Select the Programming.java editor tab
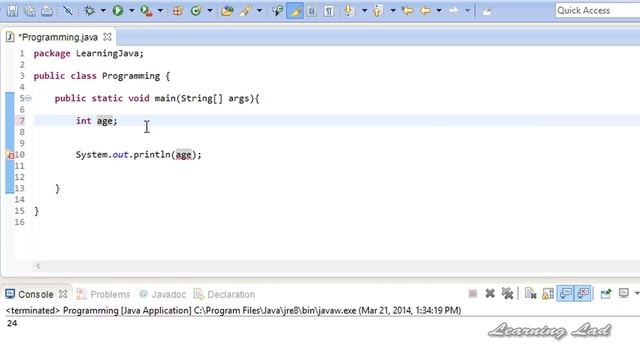The height and width of the screenshot is (360, 640). pyautogui.click(x=58, y=37)
